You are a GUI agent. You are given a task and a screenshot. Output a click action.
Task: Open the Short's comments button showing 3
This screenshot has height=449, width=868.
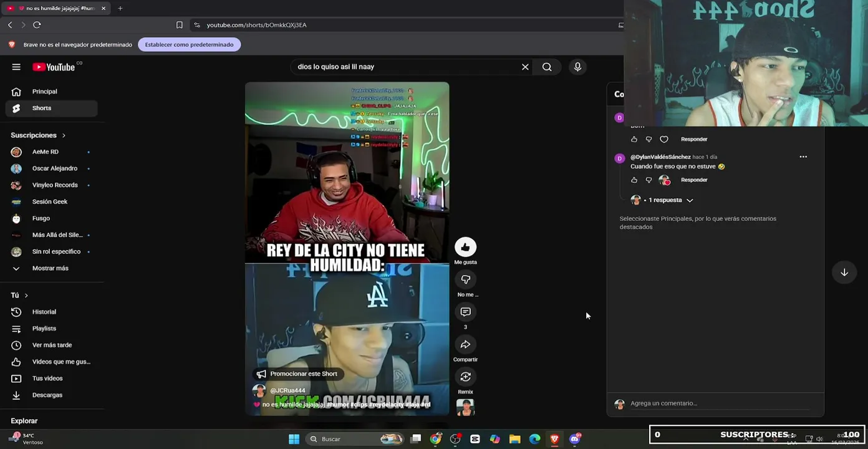coord(465,312)
